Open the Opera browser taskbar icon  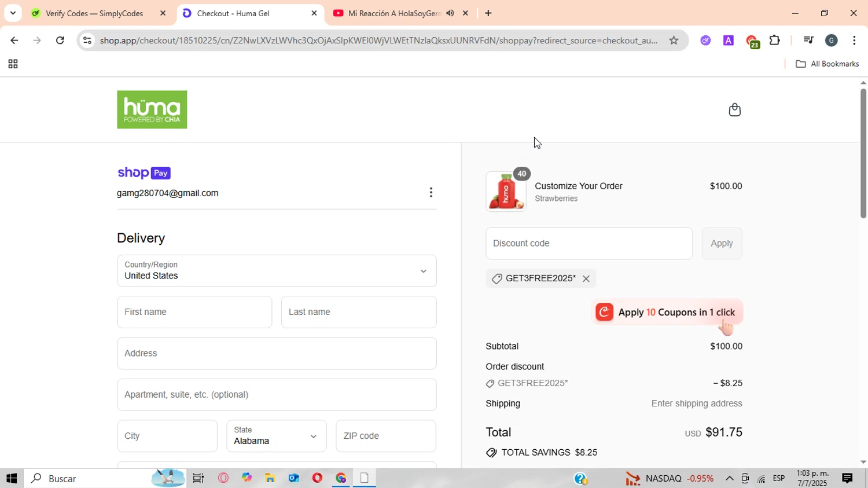[317, 479]
